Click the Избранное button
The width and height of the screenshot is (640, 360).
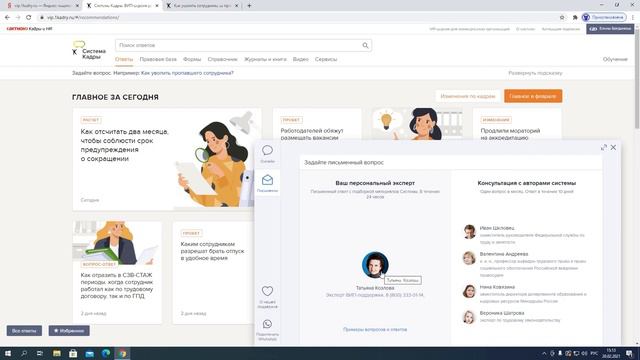[69, 331]
